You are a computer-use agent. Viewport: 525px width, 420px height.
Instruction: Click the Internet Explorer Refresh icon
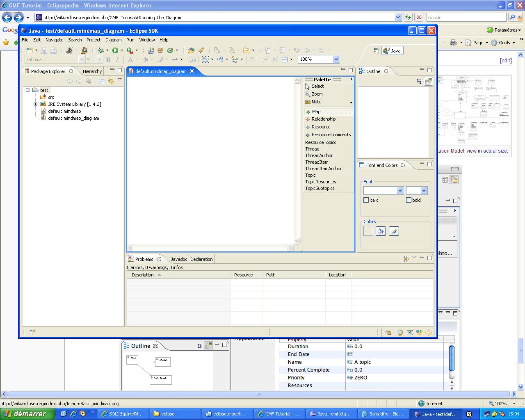(x=408, y=17)
